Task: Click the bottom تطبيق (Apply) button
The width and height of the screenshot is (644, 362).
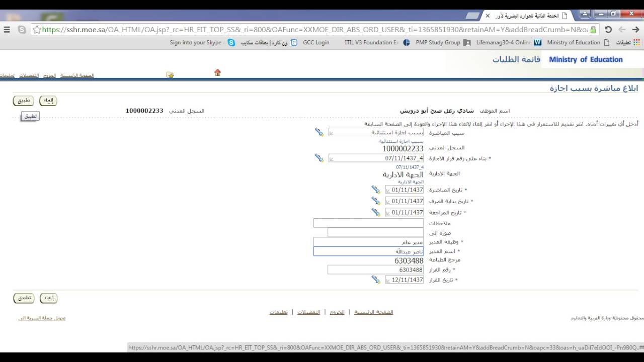Action: point(24,298)
